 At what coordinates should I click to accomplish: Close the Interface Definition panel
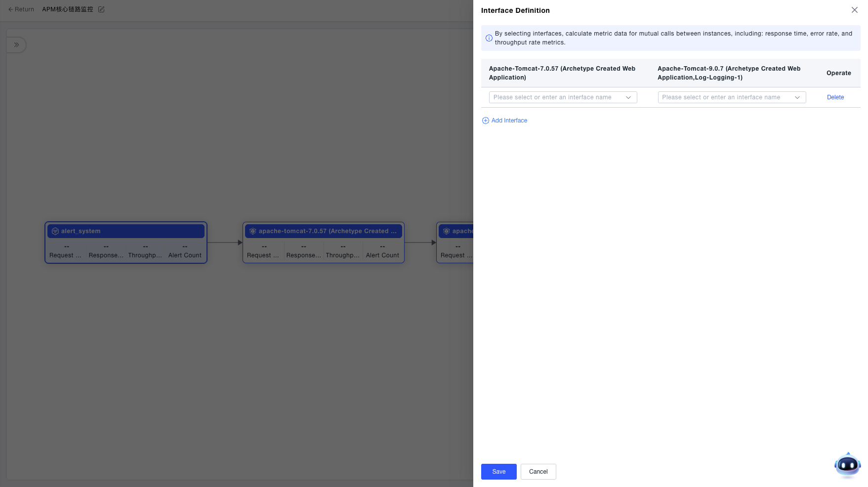tap(854, 10)
